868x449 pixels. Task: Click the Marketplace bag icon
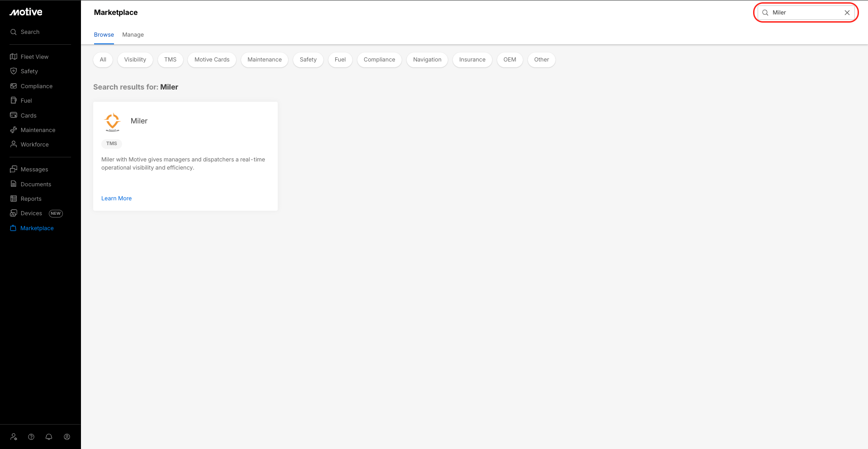(14, 228)
